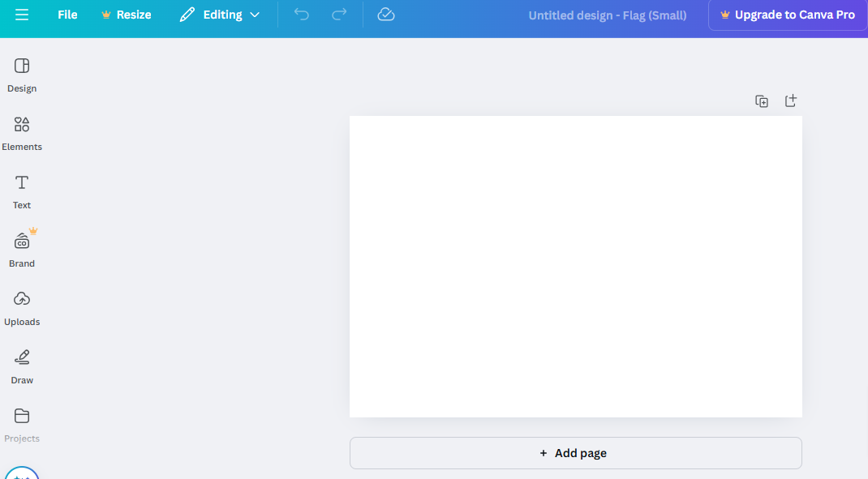Click the Undo arrow
The height and width of the screenshot is (479, 868).
click(302, 15)
